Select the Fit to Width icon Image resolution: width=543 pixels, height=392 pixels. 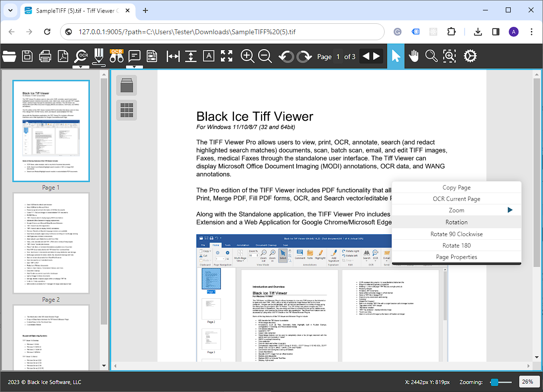pyautogui.click(x=173, y=56)
